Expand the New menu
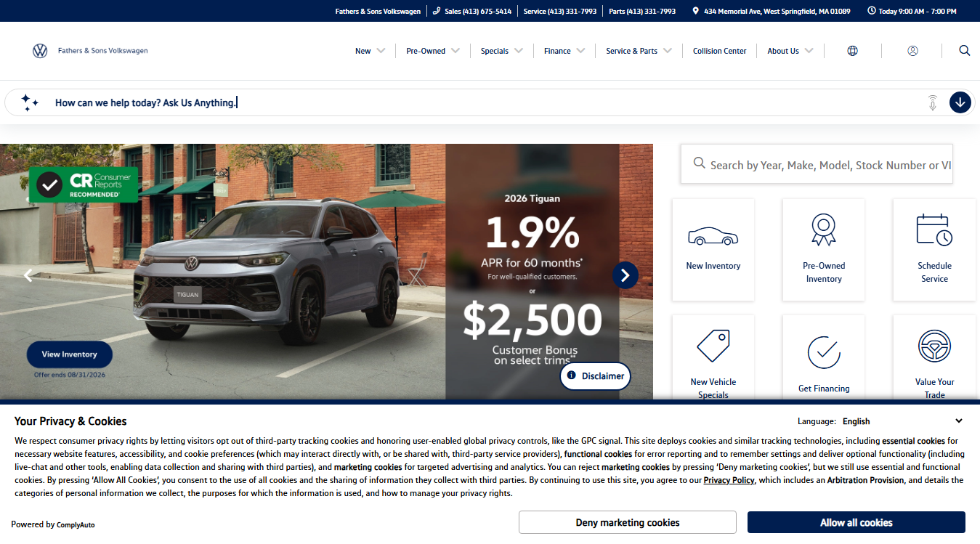The width and height of the screenshot is (980, 544). [370, 51]
